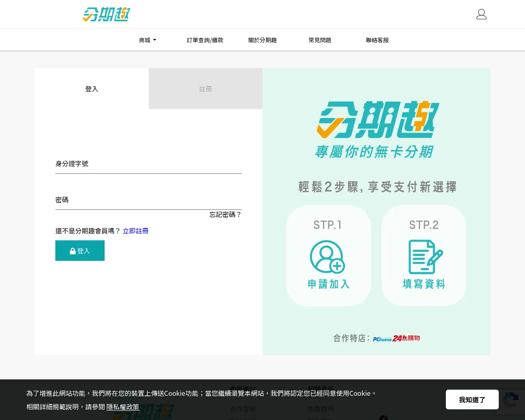The width and height of the screenshot is (525, 420).
Task: Click the 忘記密碼 link
Action: (x=225, y=215)
